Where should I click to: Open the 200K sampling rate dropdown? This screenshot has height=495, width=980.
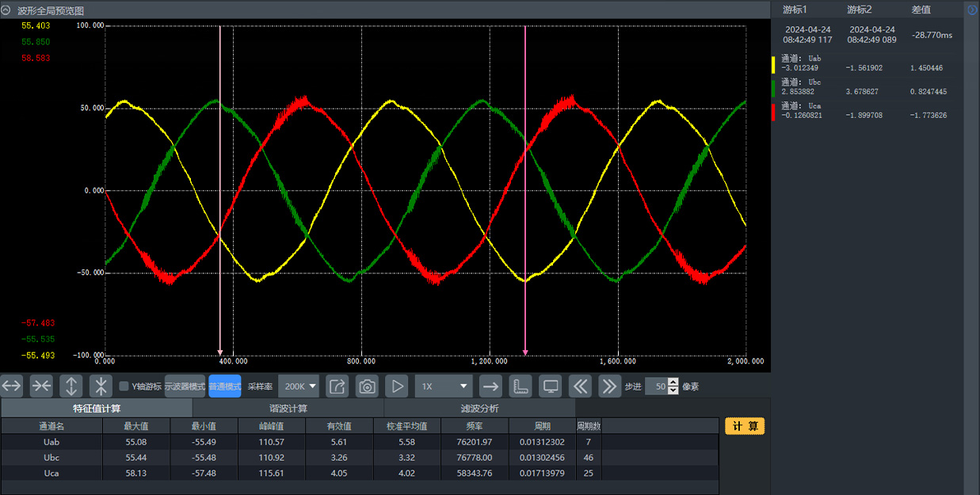tap(299, 386)
